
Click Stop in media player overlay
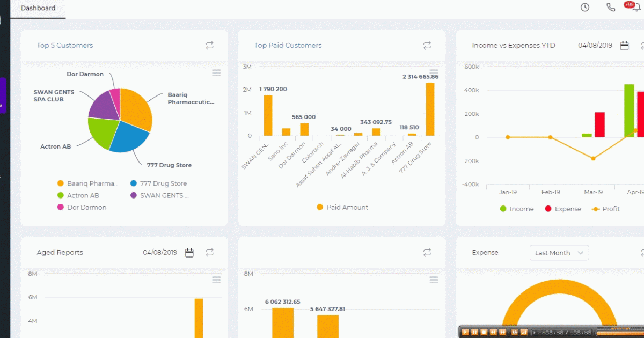(484, 332)
